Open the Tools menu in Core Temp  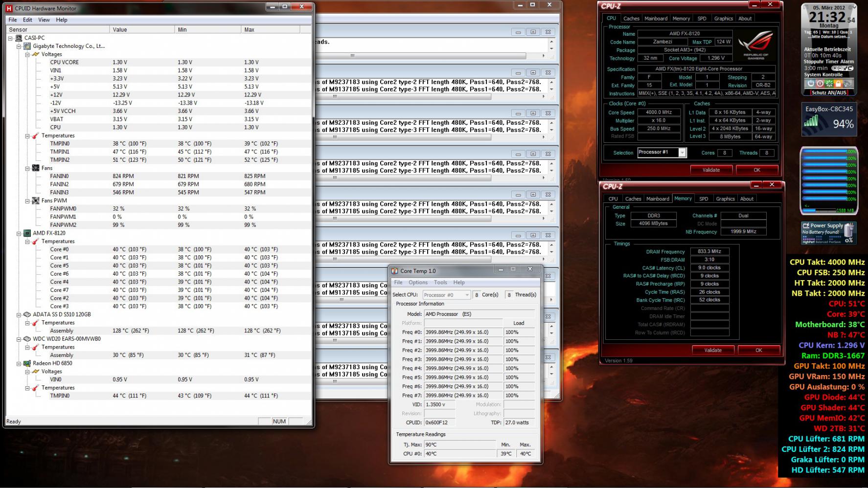pyautogui.click(x=440, y=282)
